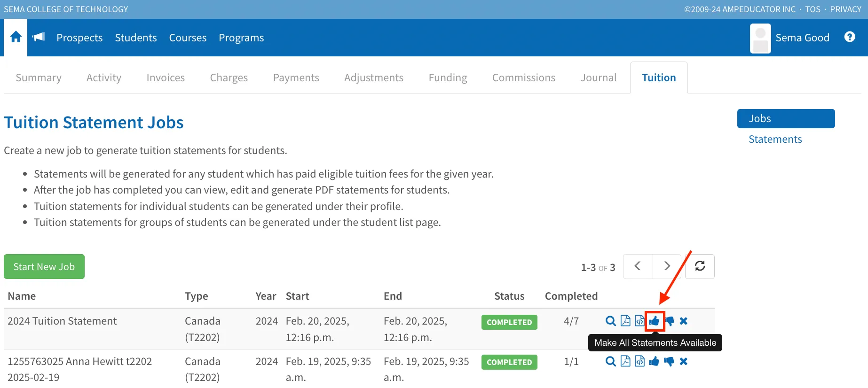
Task: Select the Journal tab
Action: point(599,78)
